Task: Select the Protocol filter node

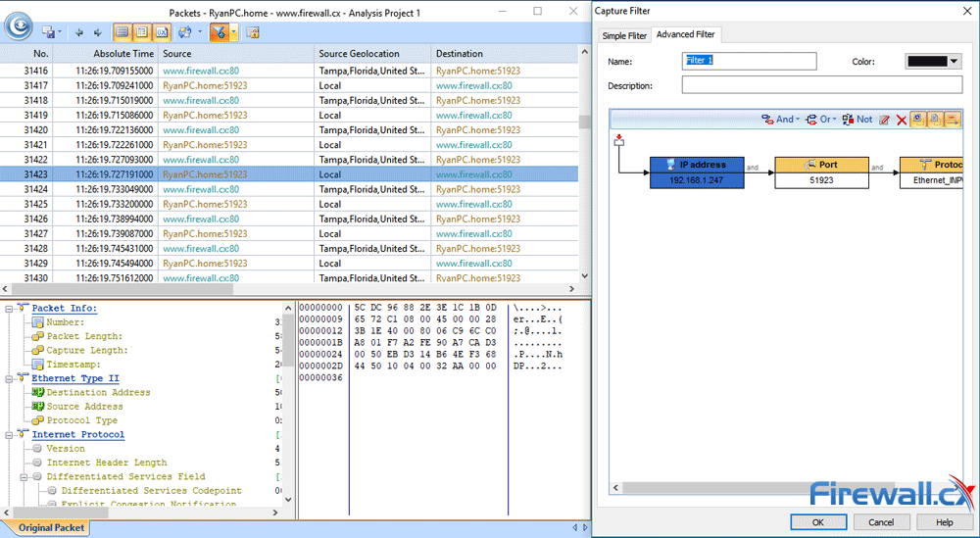Action: [x=931, y=172]
